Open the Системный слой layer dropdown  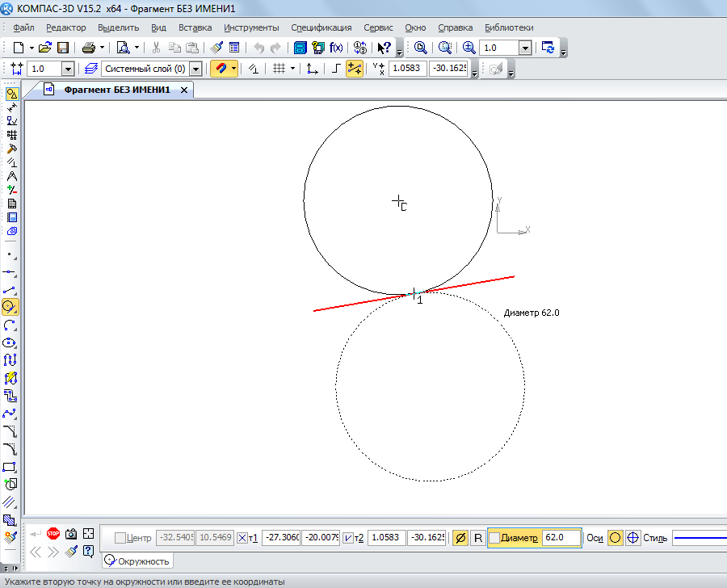tap(195, 69)
